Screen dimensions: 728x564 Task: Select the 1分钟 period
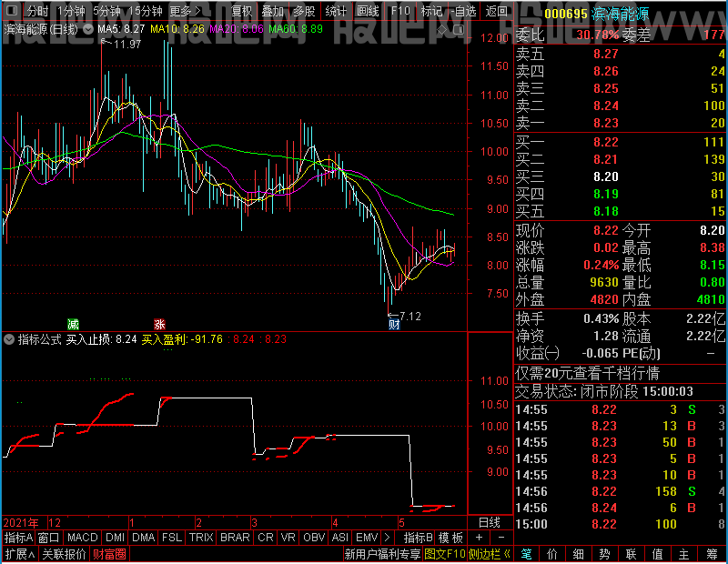[x=71, y=11]
